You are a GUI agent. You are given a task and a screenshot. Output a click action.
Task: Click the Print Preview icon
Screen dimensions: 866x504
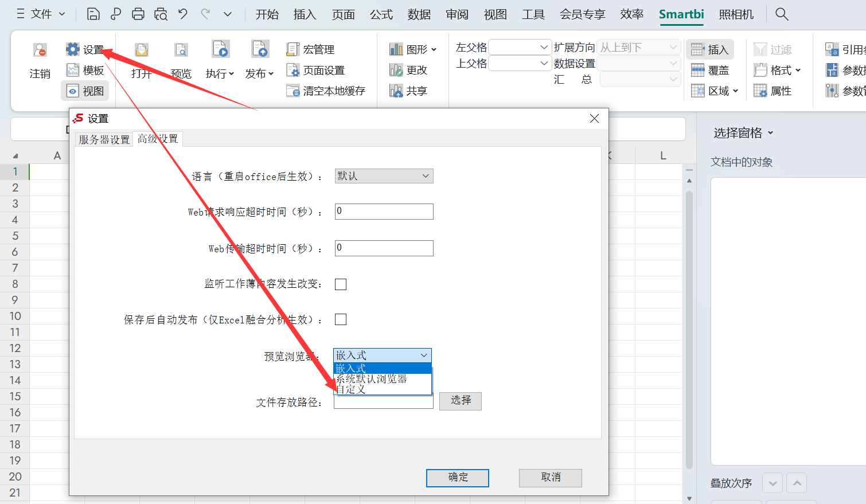161,14
